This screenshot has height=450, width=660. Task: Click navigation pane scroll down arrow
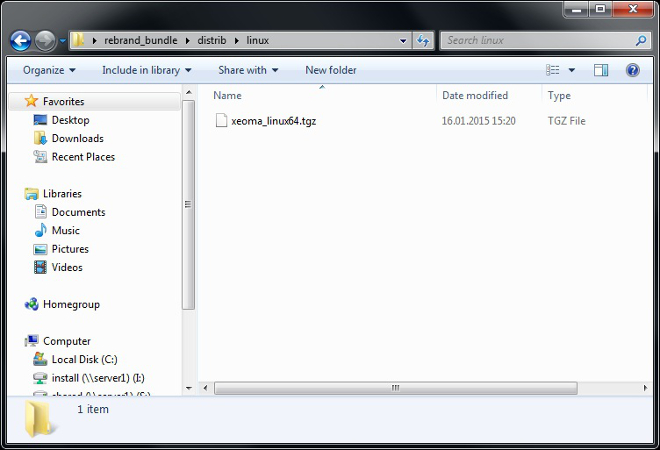click(x=189, y=388)
